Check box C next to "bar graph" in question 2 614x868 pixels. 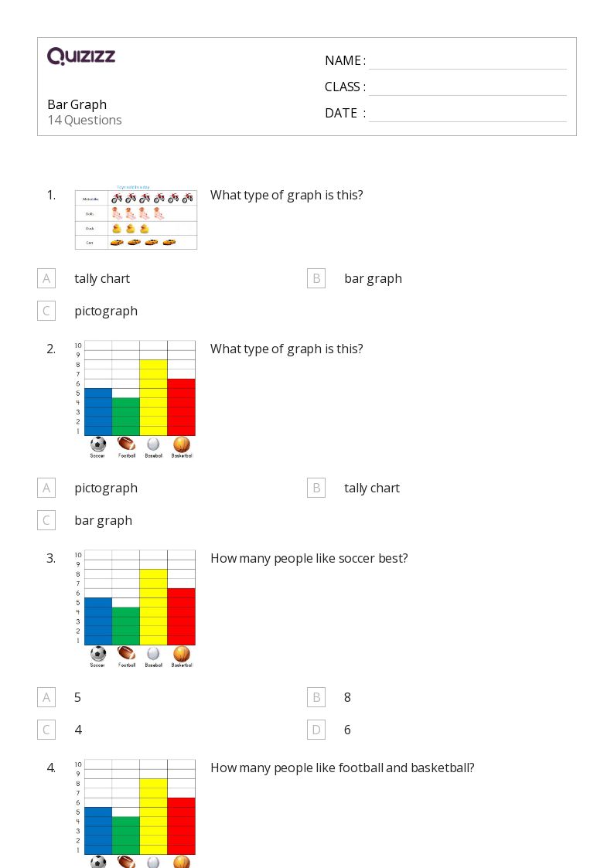pos(46,520)
